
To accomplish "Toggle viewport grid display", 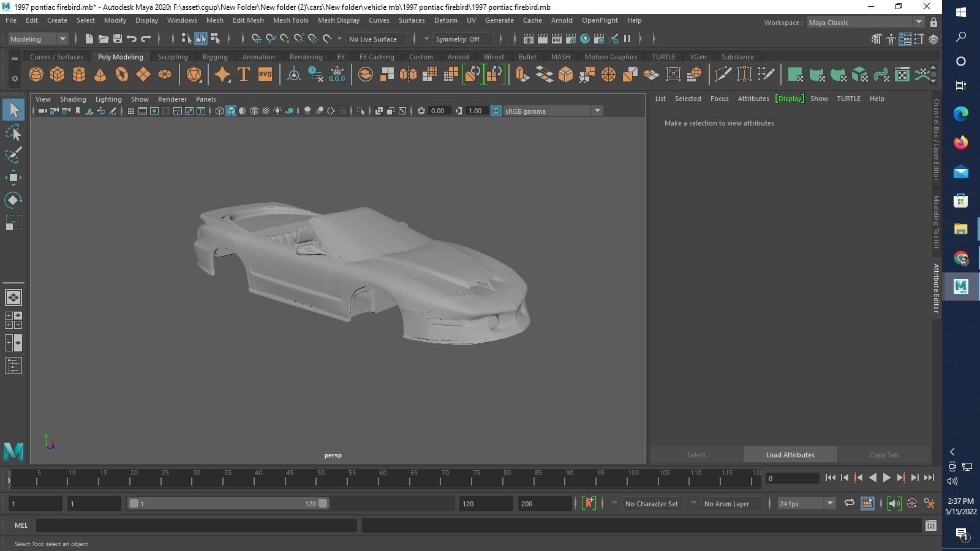I will [130, 111].
